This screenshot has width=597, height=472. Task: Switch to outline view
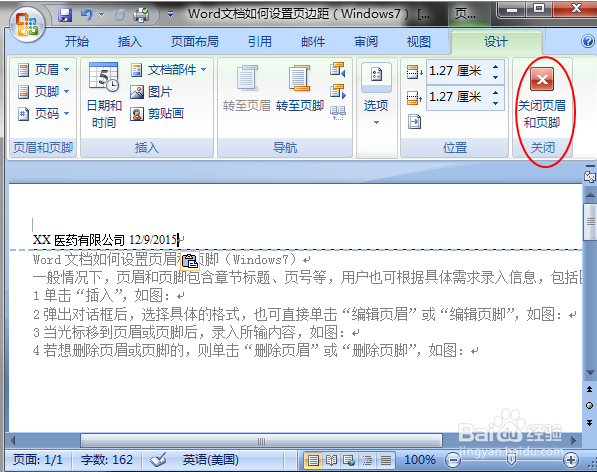point(367,460)
